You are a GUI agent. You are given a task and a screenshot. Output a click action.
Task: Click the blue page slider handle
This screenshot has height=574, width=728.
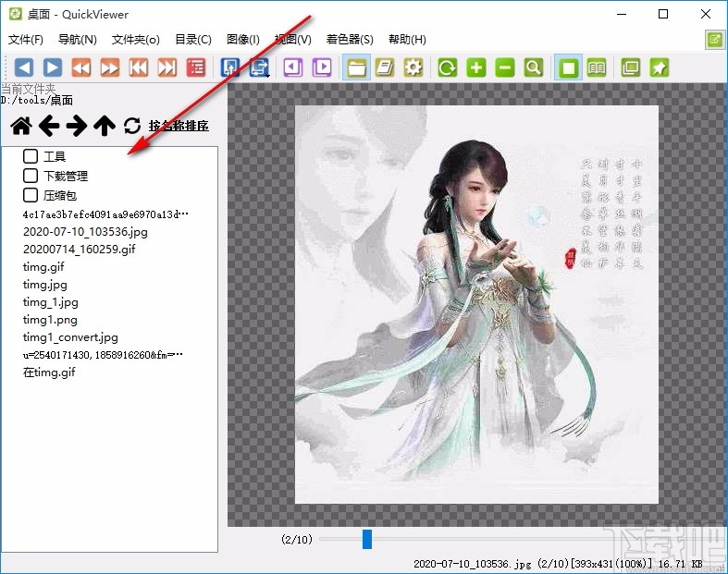pos(367,539)
